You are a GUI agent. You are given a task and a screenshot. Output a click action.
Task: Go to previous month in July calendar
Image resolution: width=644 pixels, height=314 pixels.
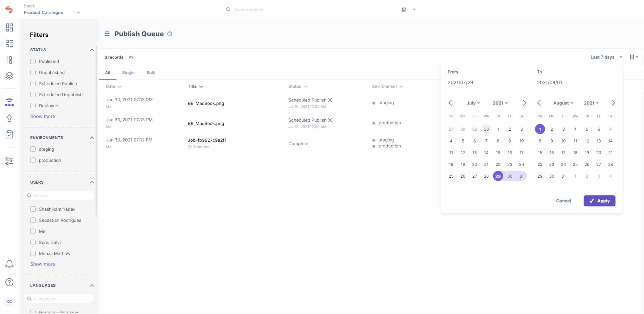tap(450, 103)
